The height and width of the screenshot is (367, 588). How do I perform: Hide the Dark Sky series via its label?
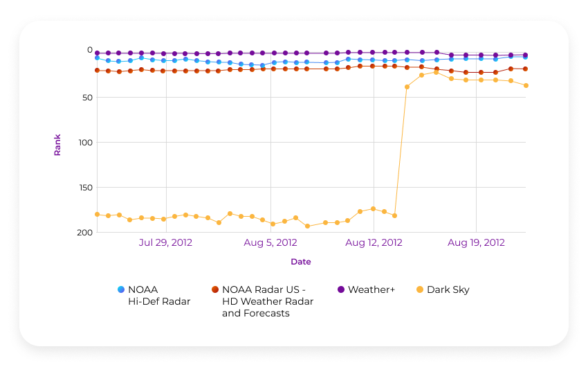pyautogui.click(x=448, y=289)
